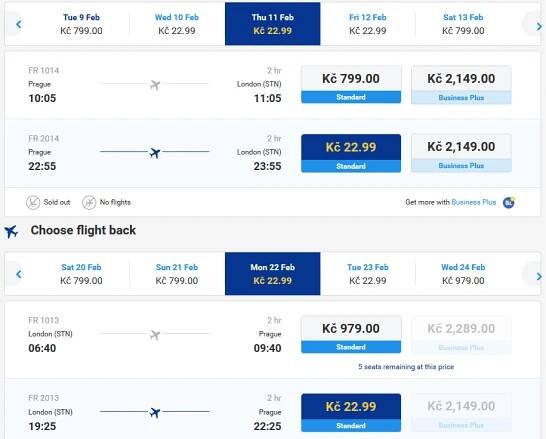Viewport: 546px width, 439px height.
Task: Choose Kč 979.00 Standard fare for FR 1013
Action: point(351,335)
